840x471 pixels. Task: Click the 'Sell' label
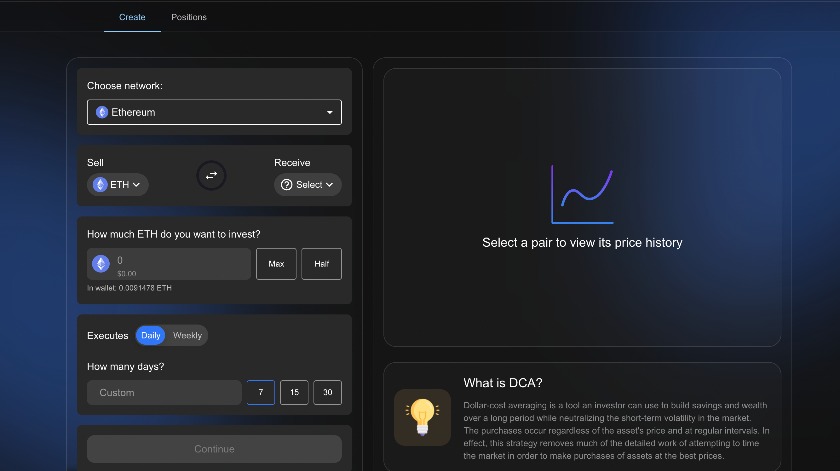point(95,162)
